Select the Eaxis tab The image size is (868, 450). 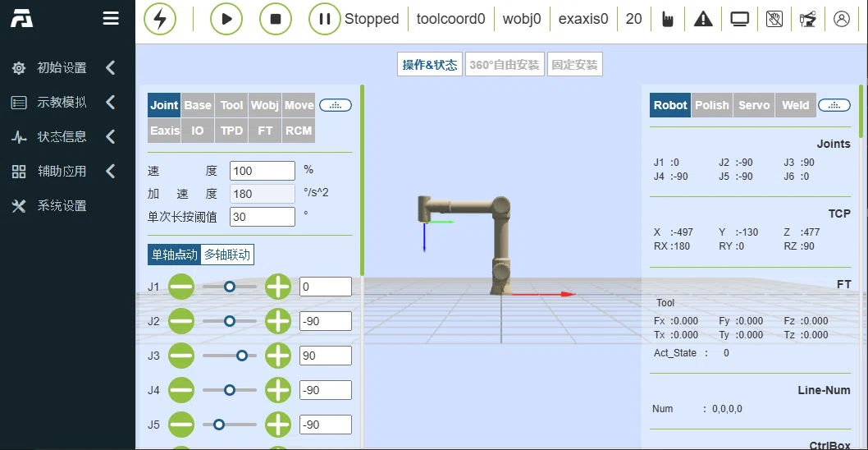(x=164, y=131)
